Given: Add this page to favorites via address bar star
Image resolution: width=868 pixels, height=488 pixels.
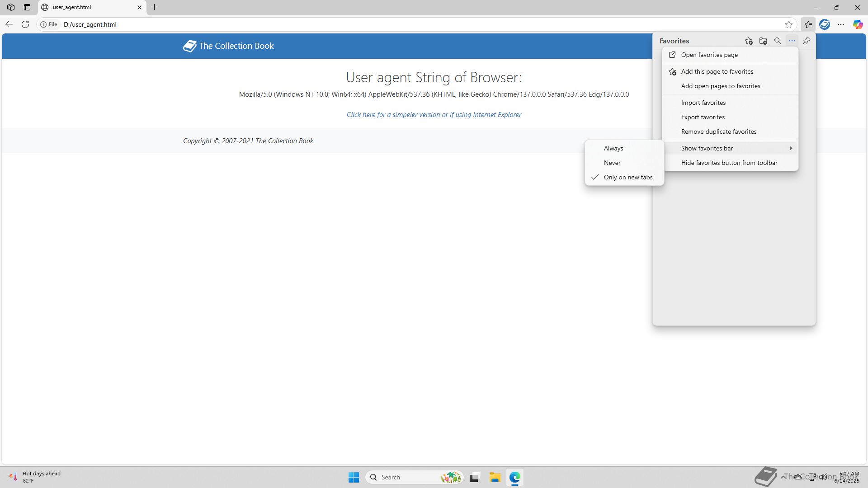Looking at the screenshot, I should [789, 24].
